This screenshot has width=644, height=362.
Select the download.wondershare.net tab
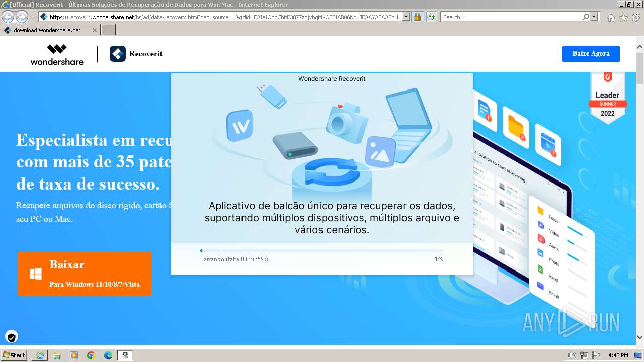tap(50, 30)
